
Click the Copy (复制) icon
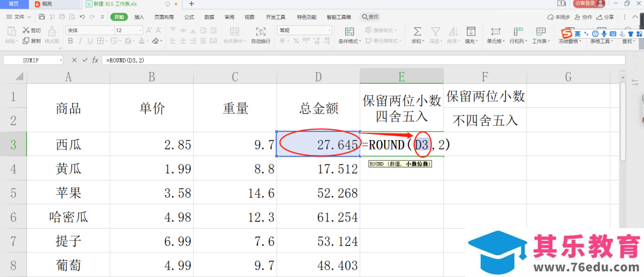coord(26,41)
